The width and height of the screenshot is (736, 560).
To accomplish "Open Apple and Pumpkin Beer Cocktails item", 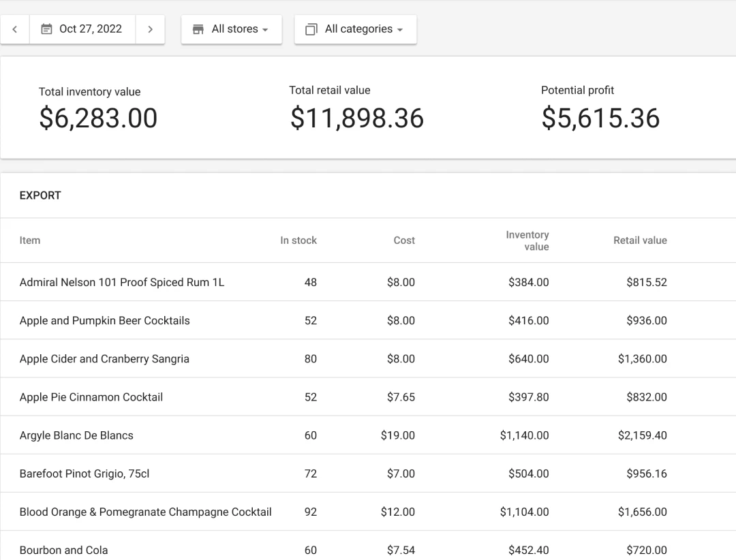I will 105,321.
